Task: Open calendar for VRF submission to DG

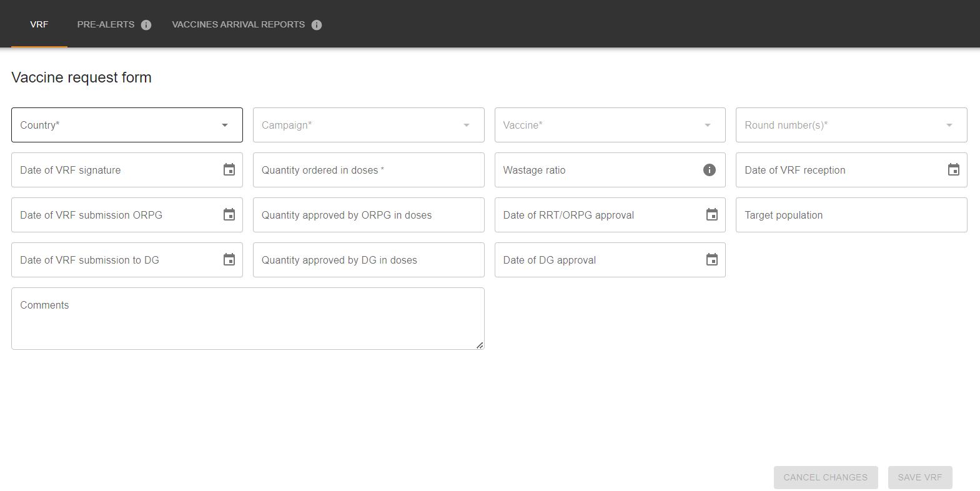Action: click(x=229, y=260)
